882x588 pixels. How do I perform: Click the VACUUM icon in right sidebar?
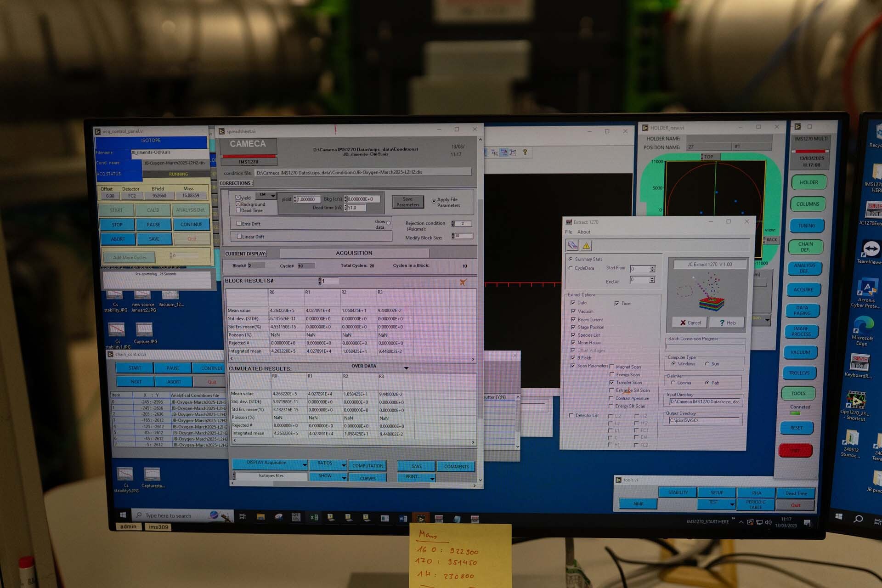[x=804, y=354]
